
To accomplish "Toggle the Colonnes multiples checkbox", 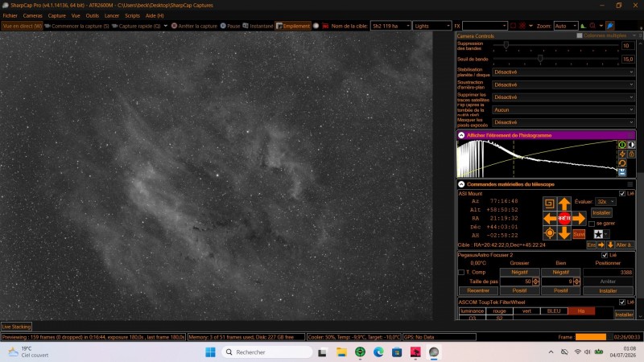I will pyautogui.click(x=580, y=35).
